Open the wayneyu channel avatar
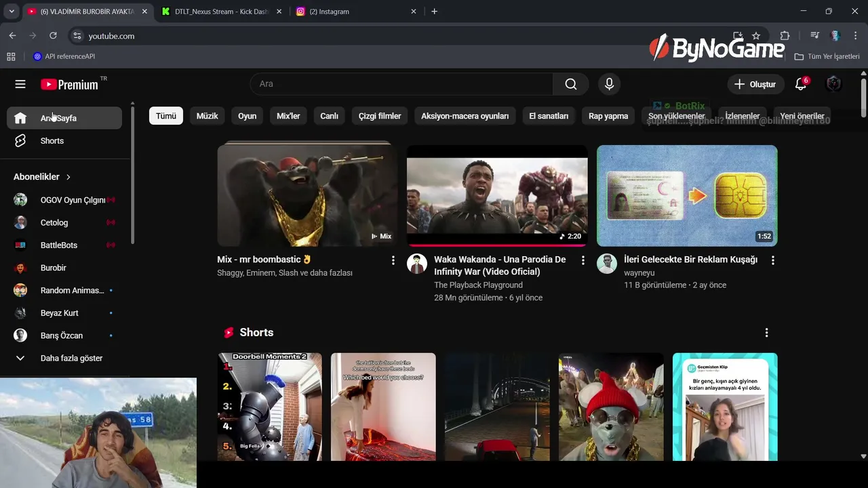868x488 pixels. pos(607,264)
